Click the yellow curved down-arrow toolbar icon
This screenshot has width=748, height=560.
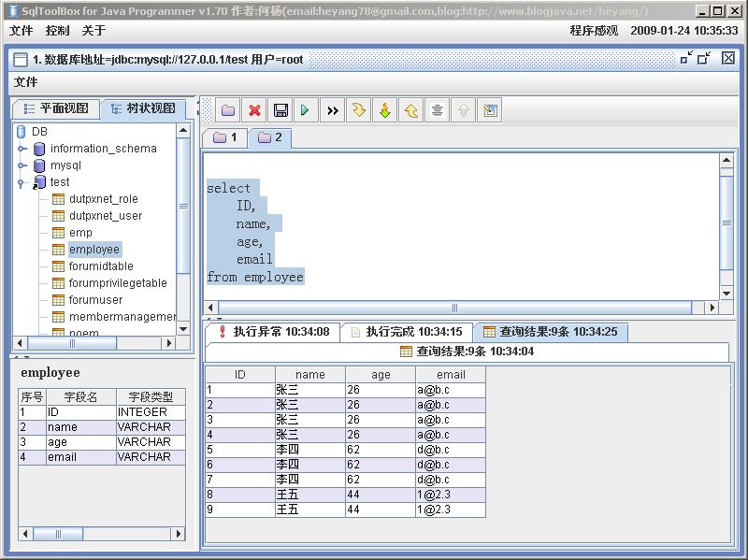click(x=359, y=110)
